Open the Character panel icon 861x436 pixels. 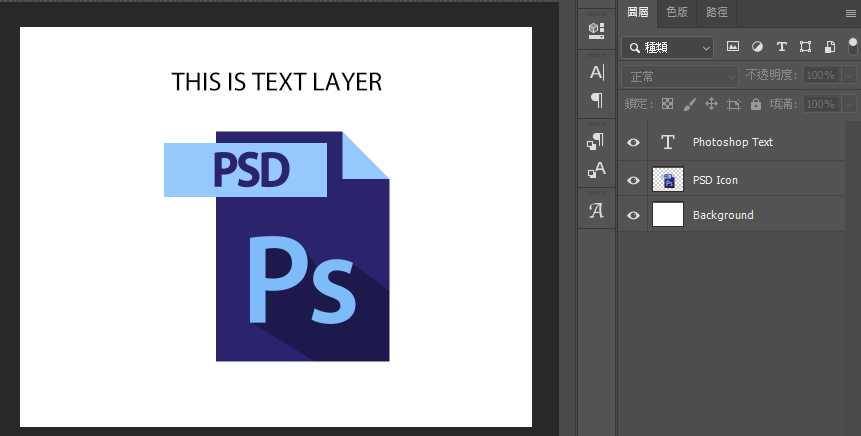(596, 72)
